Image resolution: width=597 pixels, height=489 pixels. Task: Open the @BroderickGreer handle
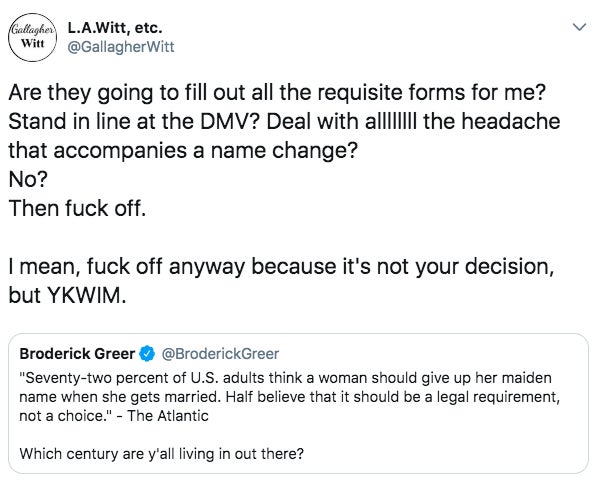click(220, 354)
